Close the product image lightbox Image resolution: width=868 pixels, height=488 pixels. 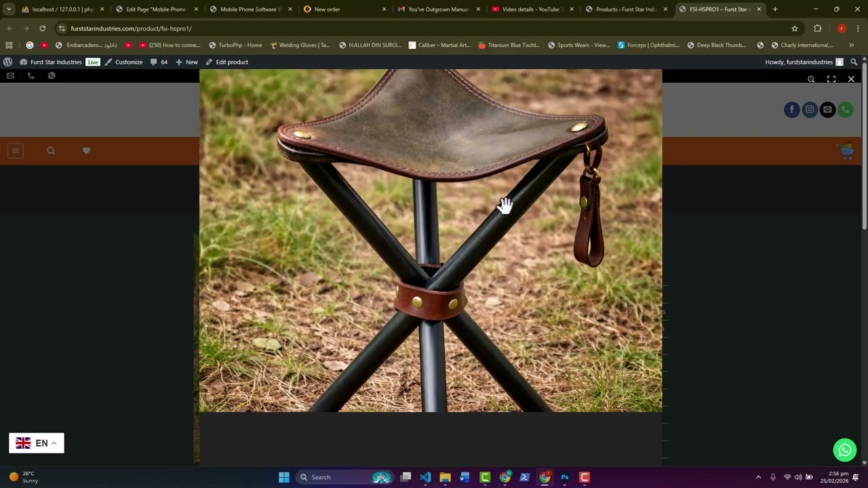click(x=851, y=79)
